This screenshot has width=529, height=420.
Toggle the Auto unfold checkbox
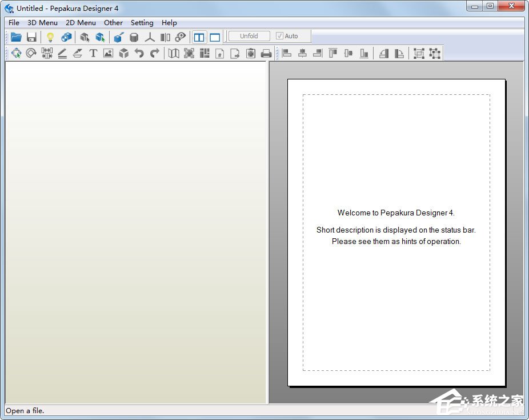pos(280,36)
